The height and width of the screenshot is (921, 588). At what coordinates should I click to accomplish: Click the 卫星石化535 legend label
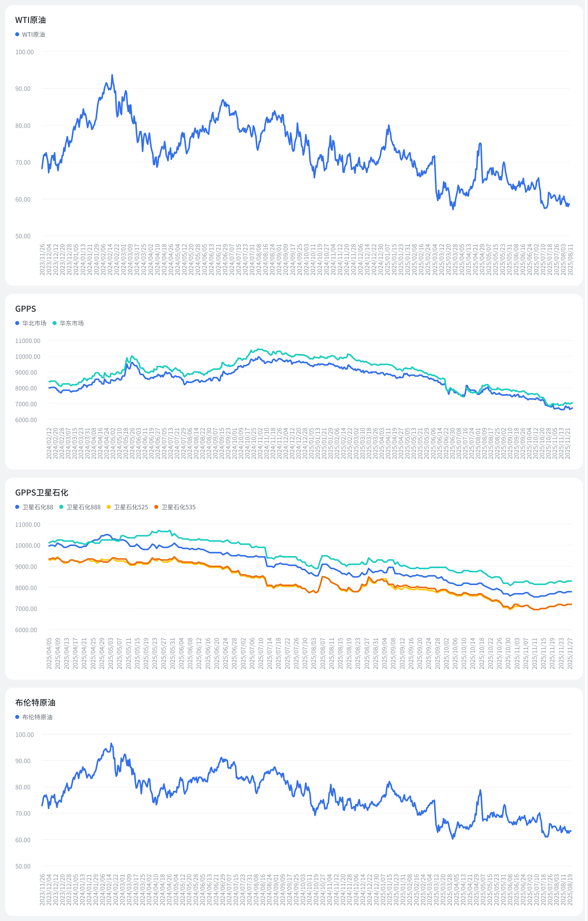[178, 507]
